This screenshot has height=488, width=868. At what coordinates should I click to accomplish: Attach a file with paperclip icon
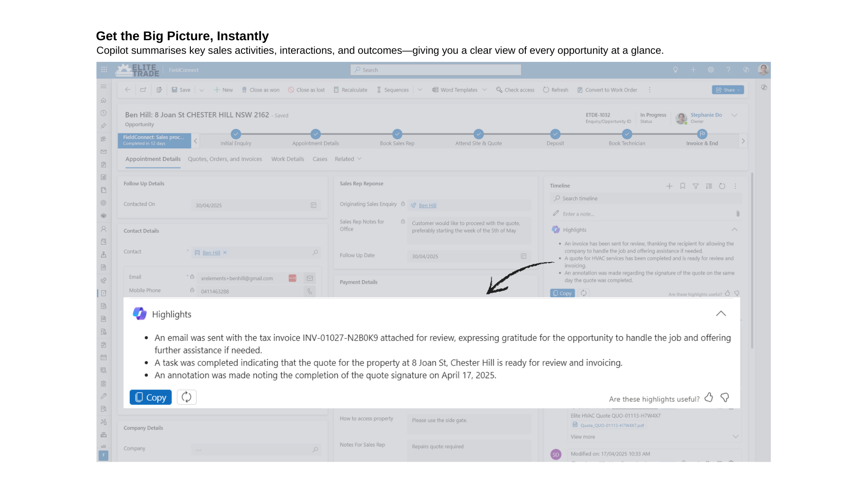[738, 214]
